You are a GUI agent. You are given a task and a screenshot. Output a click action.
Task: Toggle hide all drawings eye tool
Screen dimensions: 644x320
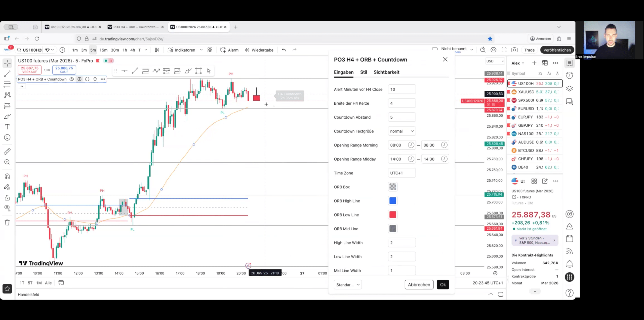(7, 208)
